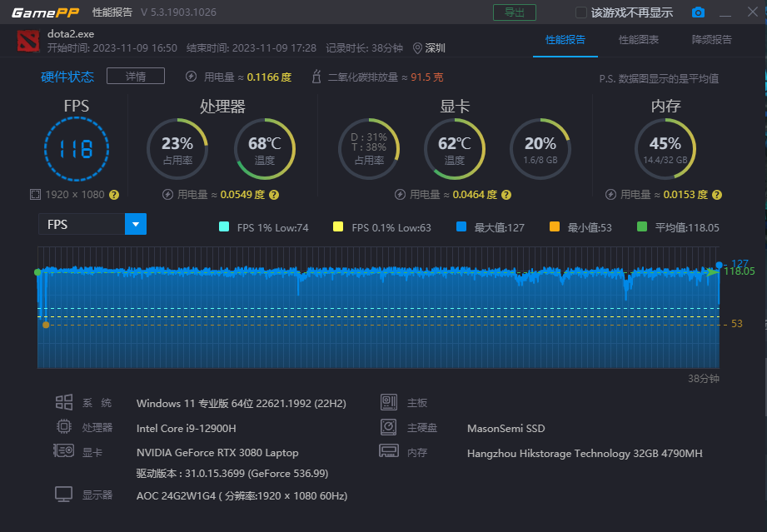Click the FPS dropdown field

click(x=92, y=225)
